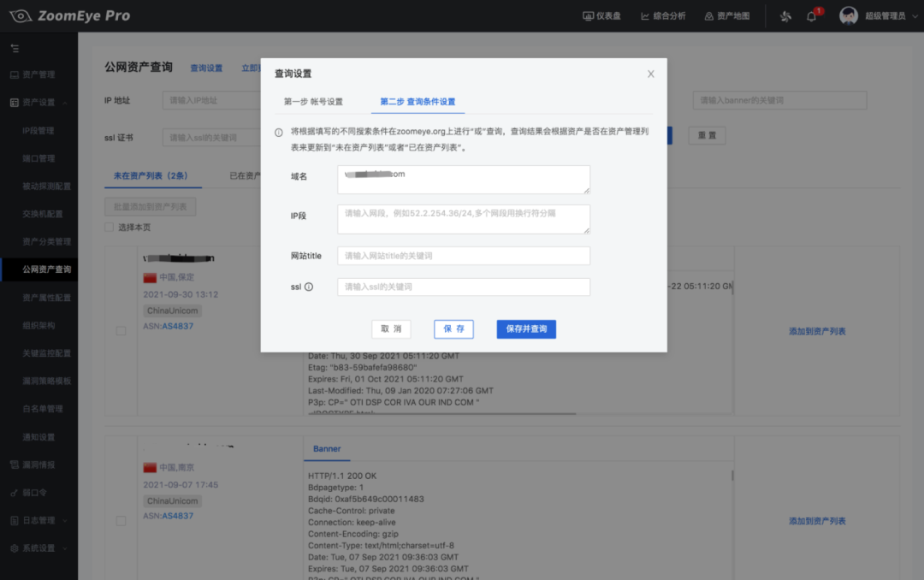Image resolution: width=924 pixels, height=580 pixels.
Task: Click the ChinaUnicom tag in the 保定 row
Action: tap(172, 311)
